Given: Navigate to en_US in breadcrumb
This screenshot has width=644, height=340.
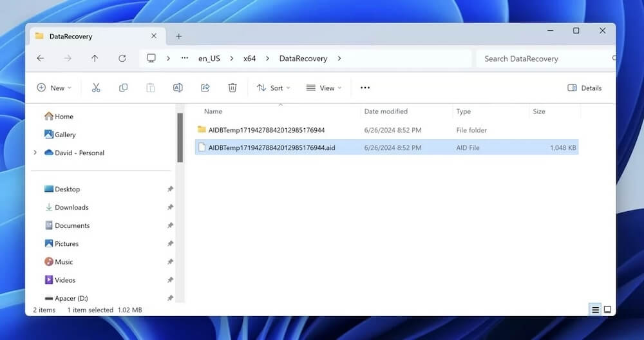Looking at the screenshot, I should 209,59.
